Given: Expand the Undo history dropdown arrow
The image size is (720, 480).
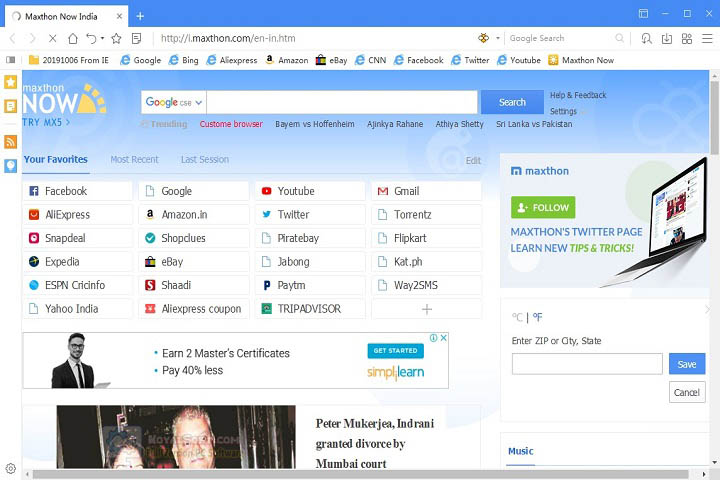Looking at the screenshot, I should (102, 39).
